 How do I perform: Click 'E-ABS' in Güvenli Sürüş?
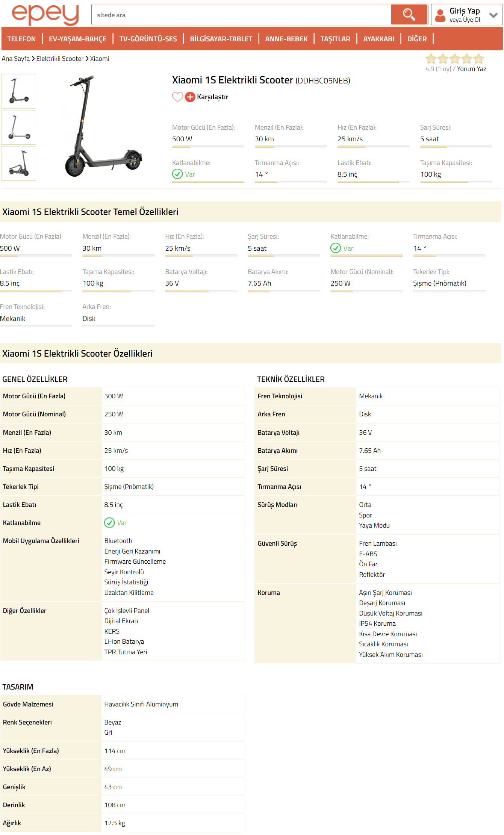[x=368, y=554]
